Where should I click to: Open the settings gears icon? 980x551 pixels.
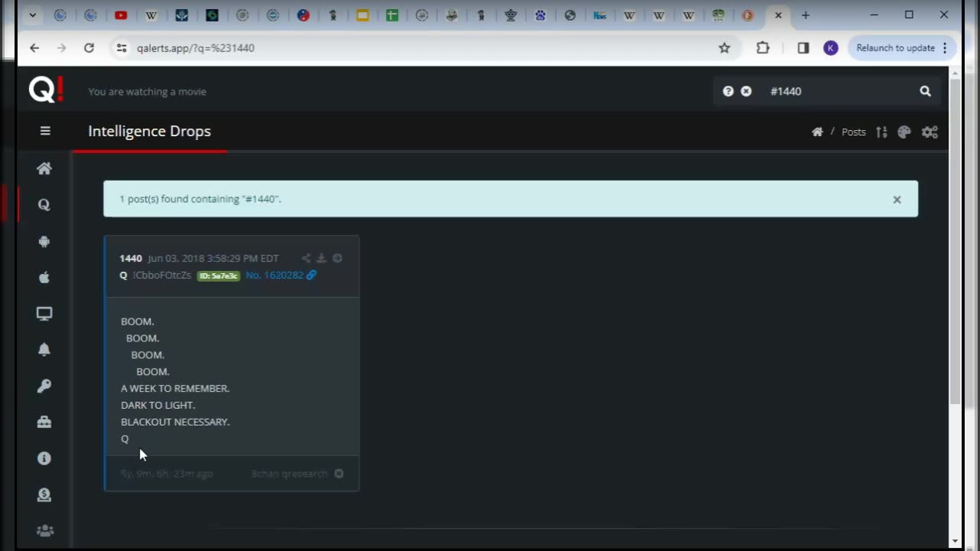pos(929,132)
